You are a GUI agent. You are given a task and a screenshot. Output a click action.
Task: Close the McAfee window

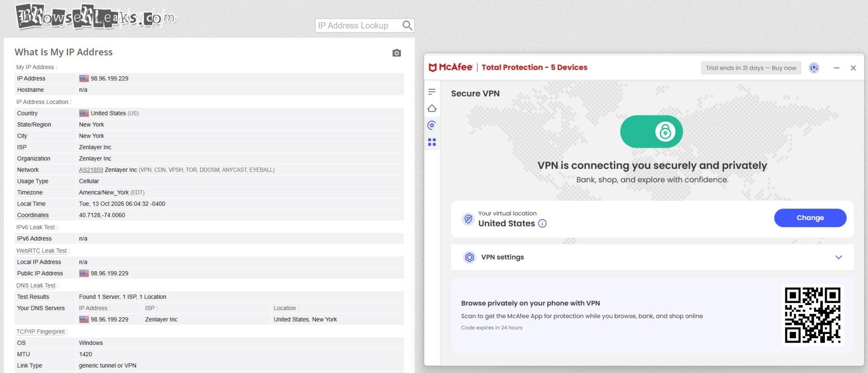pos(853,68)
